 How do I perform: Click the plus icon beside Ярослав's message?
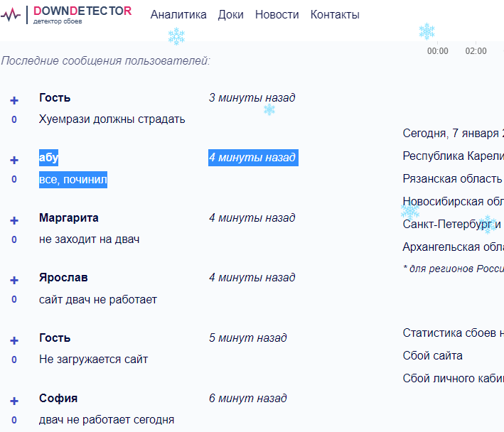(x=14, y=280)
